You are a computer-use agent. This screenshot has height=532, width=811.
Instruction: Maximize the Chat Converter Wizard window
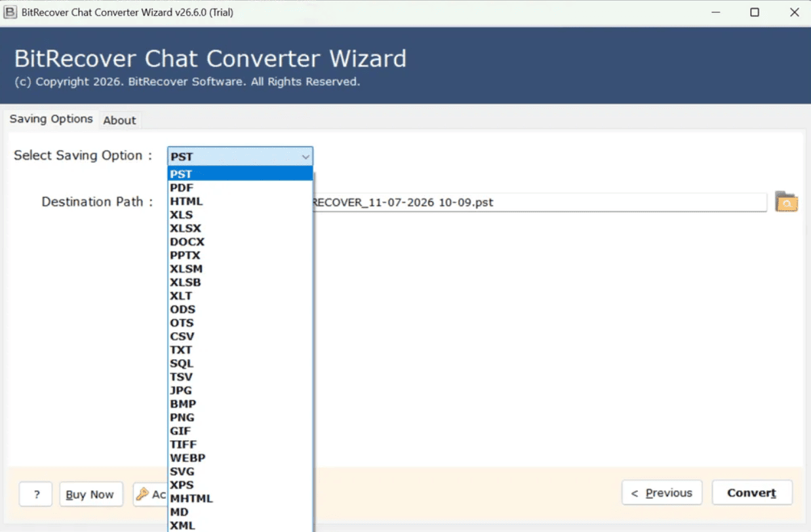point(755,12)
